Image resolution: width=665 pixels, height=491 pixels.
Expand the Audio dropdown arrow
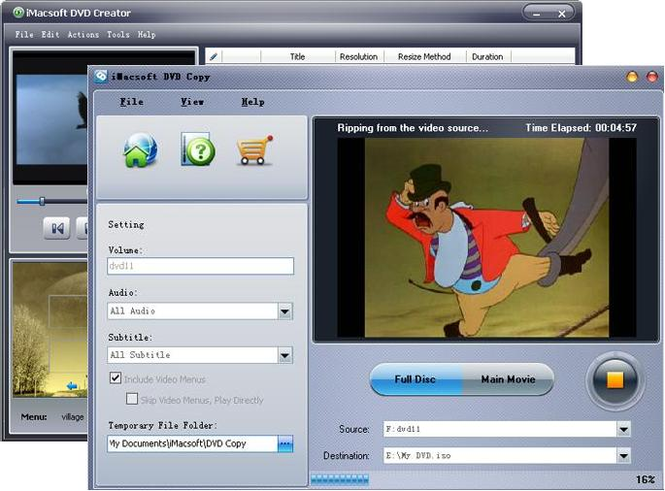pyautogui.click(x=285, y=312)
